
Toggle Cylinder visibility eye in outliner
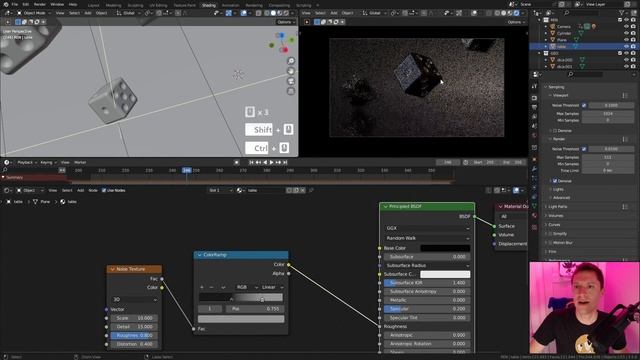pyautogui.click(x=627, y=33)
